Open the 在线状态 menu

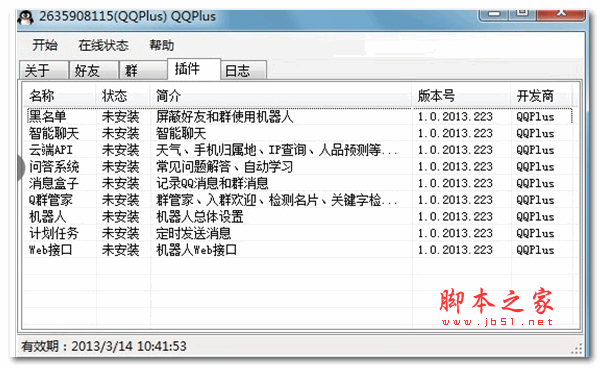click(x=103, y=45)
